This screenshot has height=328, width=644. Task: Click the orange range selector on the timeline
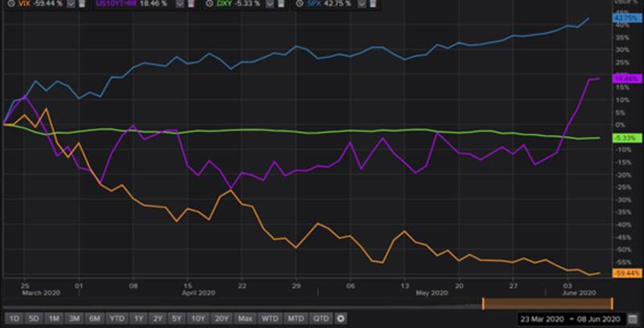coord(547,303)
